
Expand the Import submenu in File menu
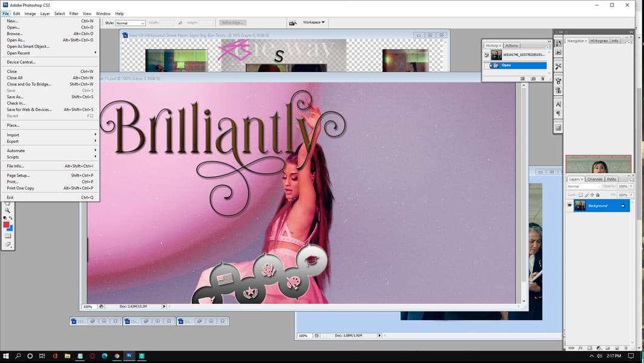[x=49, y=135]
